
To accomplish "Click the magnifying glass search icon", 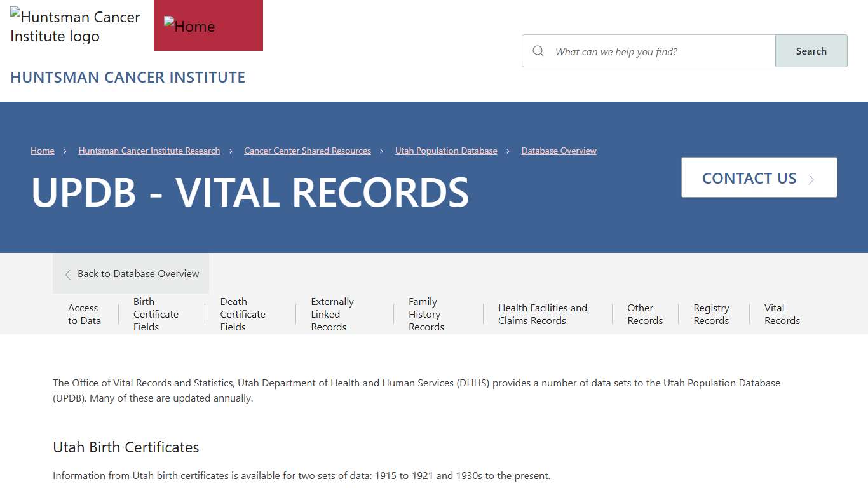I will pyautogui.click(x=538, y=51).
